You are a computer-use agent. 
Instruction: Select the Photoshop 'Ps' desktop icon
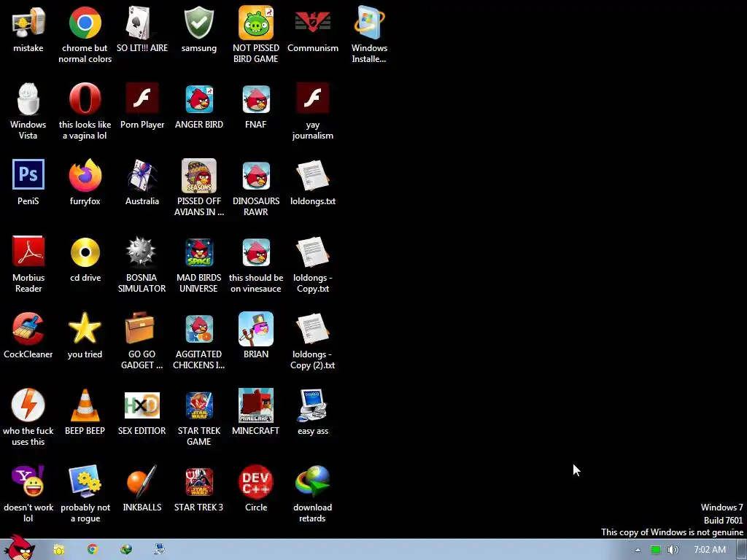(x=28, y=174)
